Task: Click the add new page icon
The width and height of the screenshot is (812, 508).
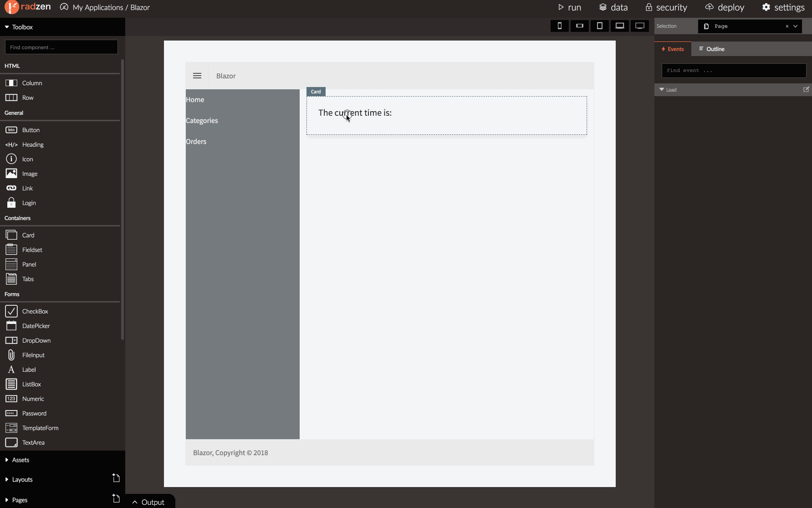Action: coord(116,498)
